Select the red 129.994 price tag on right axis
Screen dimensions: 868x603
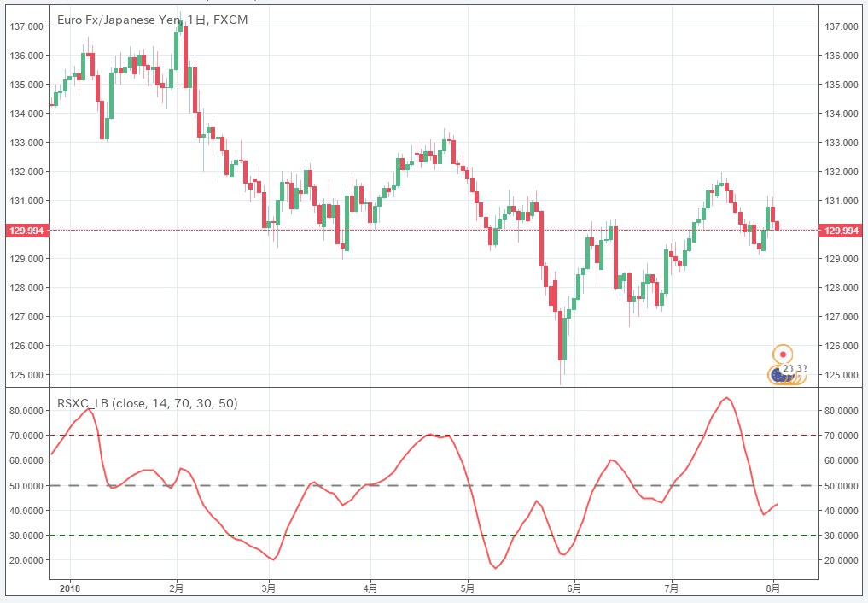tap(842, 231)
